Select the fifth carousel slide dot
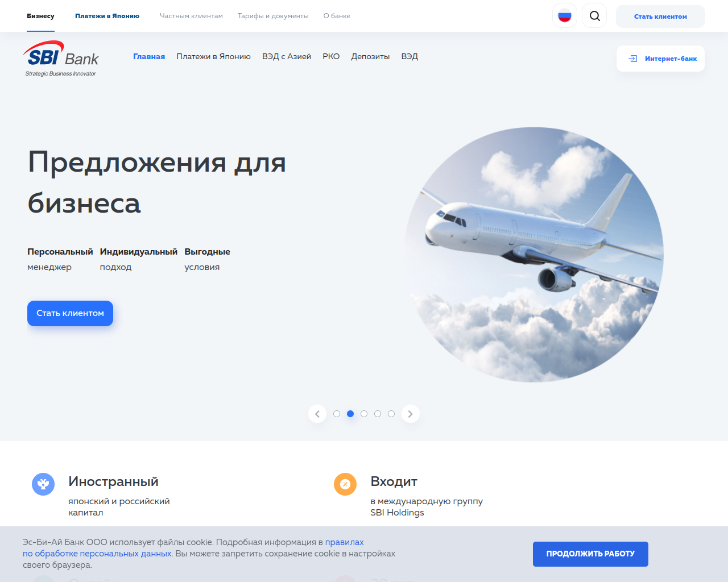728x582 pixels. pos(391,414)
